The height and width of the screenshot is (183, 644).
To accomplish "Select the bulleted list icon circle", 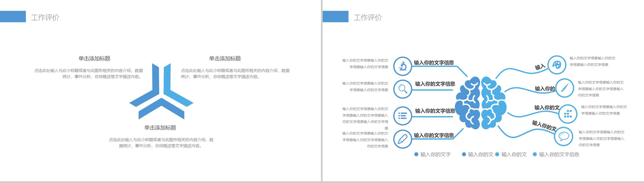I will [x=403, y=116].
